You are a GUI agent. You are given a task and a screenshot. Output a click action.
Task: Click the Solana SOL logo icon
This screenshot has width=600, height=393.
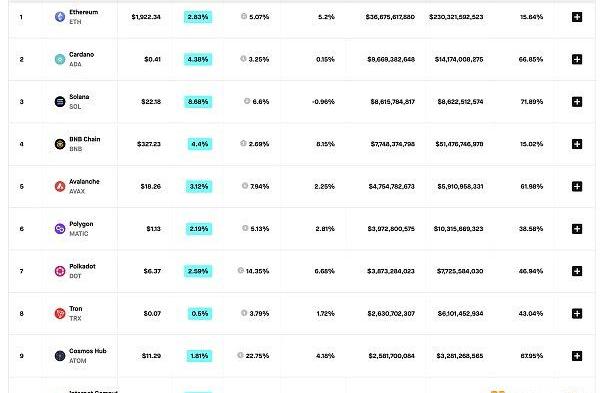click(x=60, y=102)
